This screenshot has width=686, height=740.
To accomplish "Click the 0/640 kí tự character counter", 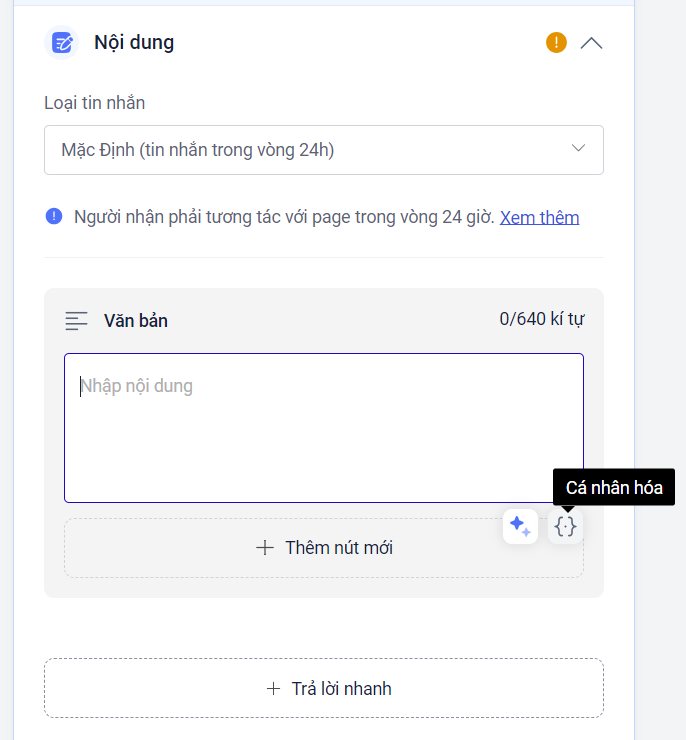I will point(541,320).
